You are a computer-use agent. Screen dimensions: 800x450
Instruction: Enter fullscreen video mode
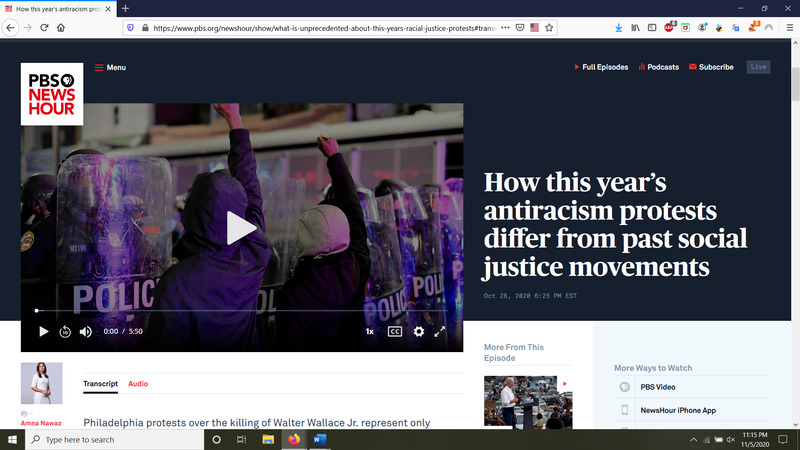pos(440,332)
